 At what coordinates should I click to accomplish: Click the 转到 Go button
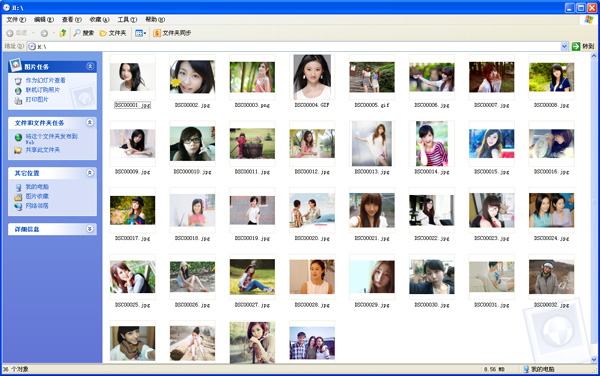(583, 46)
